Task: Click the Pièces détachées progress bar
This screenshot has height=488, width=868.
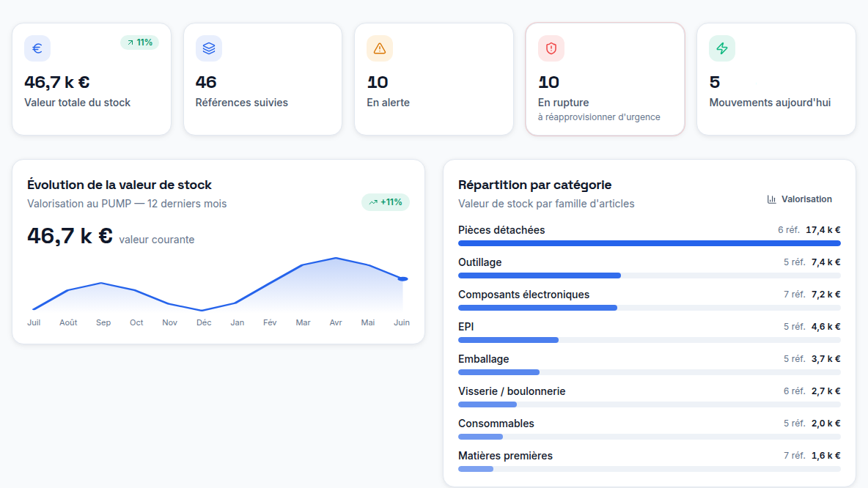Action: [x=650, y=243]
